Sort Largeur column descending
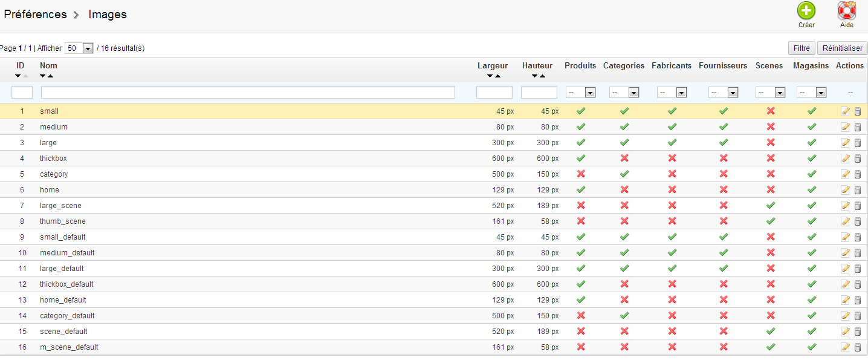This screenshot has width=868, height=360. 490,76
